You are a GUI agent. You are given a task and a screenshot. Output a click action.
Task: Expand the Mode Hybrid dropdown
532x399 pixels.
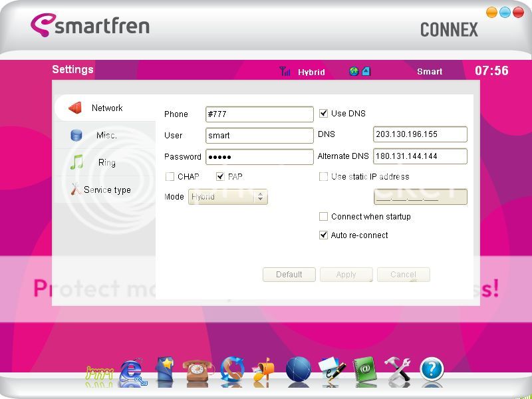(x=261, y=197)
